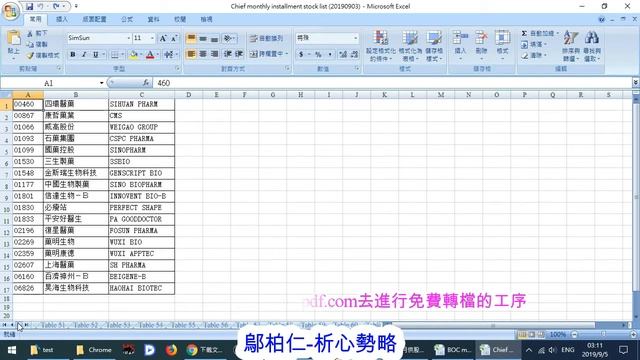Open Windows Start menu
Viewport: 640px width, 360px height.
pyautogui.click(x=12, y=350)
